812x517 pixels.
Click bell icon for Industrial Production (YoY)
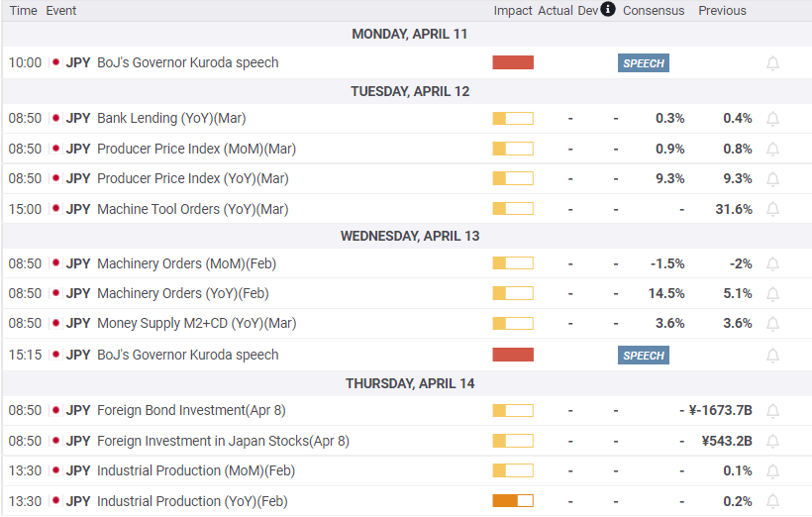773,502
